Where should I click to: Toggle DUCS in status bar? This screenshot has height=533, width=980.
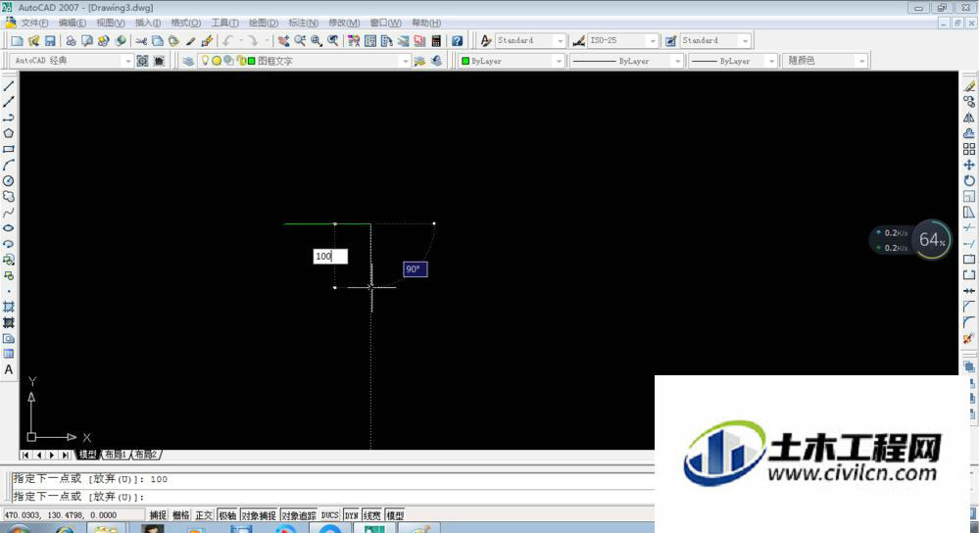pos(330,515)
